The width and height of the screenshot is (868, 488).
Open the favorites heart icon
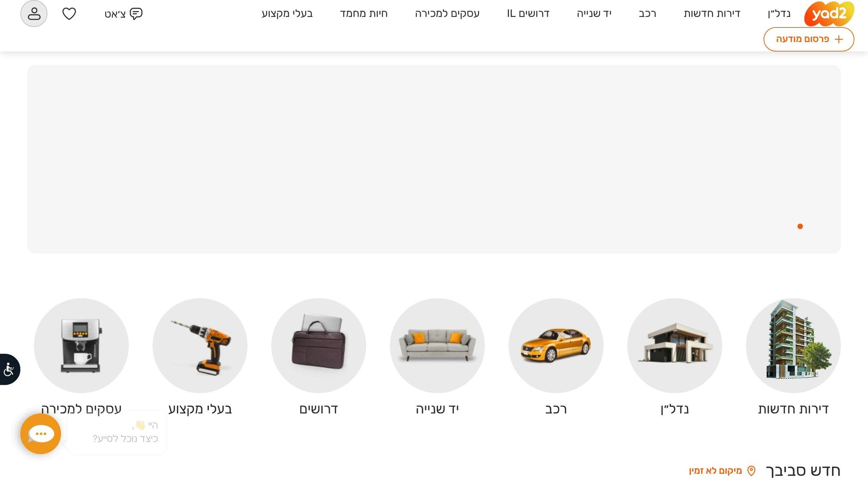click(69, 14)
